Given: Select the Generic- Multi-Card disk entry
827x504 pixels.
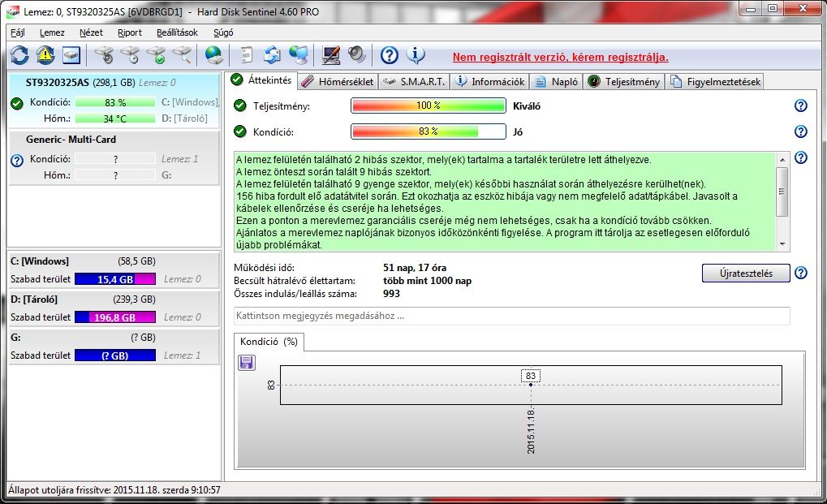Looking at the screenshot, I should tap(114, 157).
